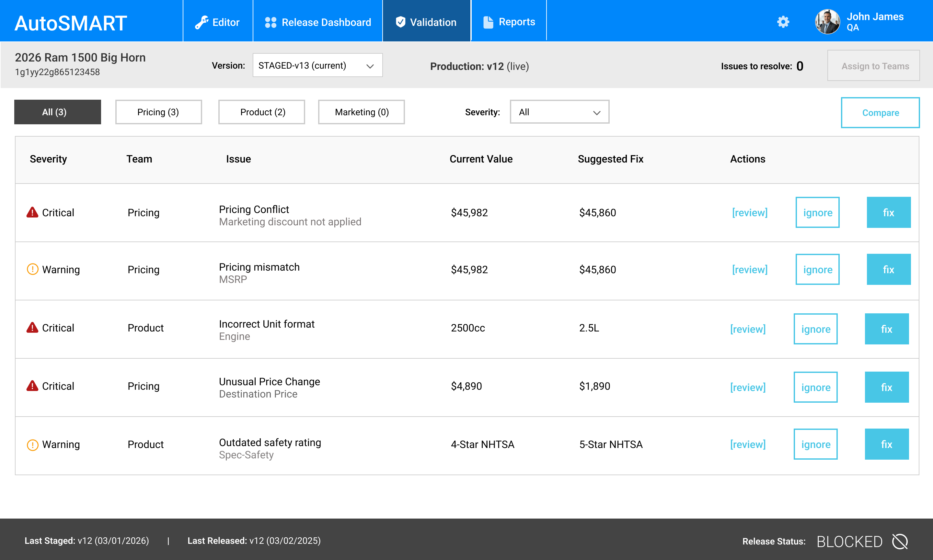
Task: Select the Marketing (0) filter tab
Action: pyautogui.click(x=361, y=112)
